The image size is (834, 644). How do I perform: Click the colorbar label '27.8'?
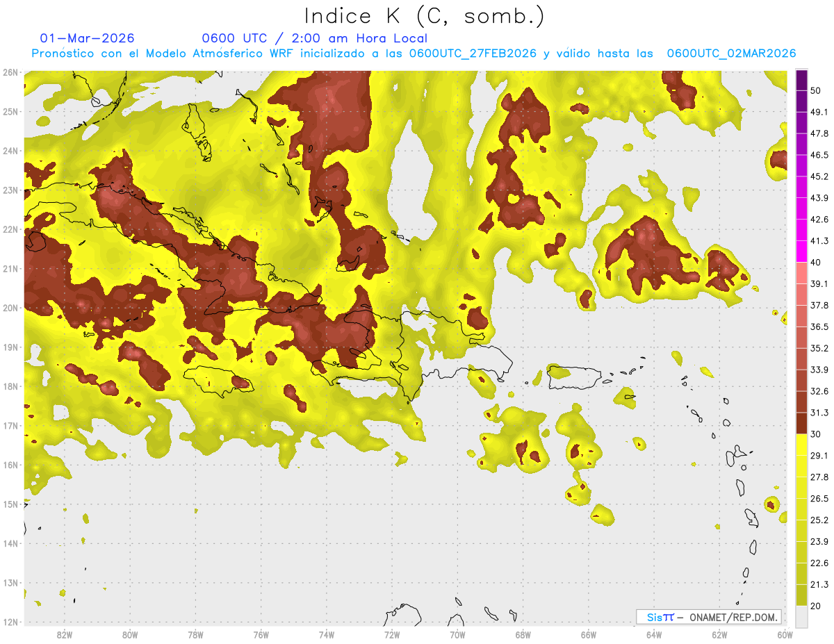click(x=819, y=477)
